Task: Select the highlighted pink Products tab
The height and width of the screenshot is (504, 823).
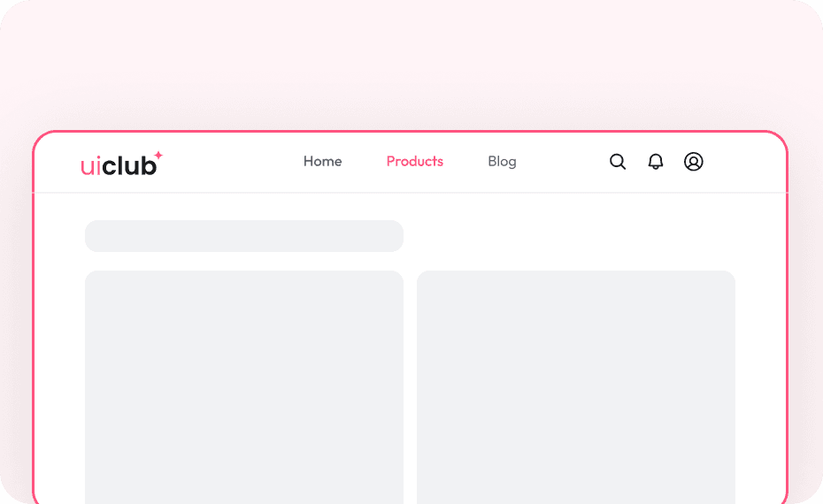Action: (415, 162)
